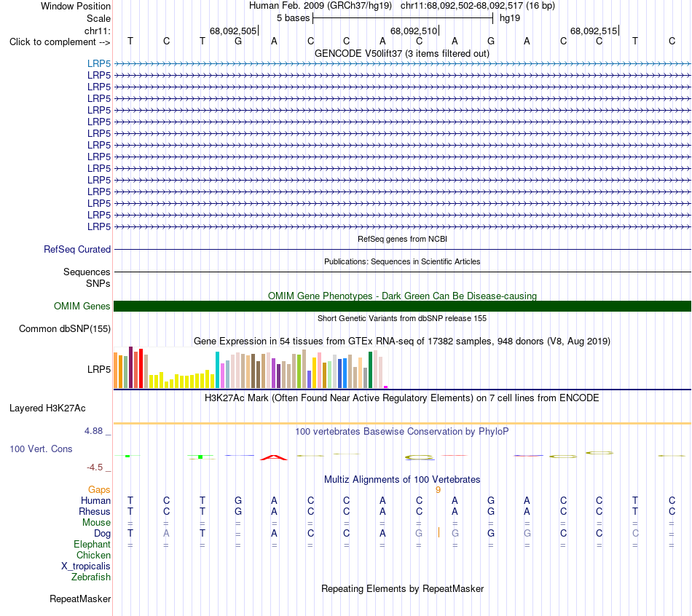The height and width of the screenshot is (616, 692).
Task: Open 'Publications: Sequences in Scientific Articles' title
Action: coord(402,261)
